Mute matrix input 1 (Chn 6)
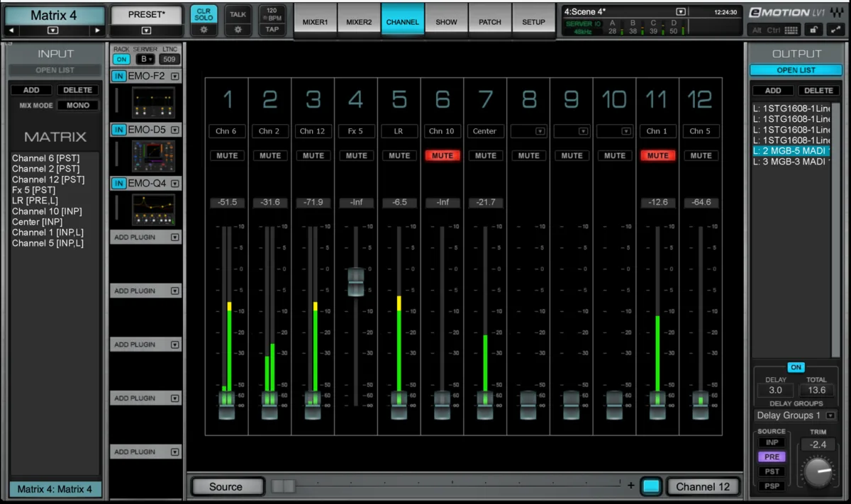 pos(227,155)
